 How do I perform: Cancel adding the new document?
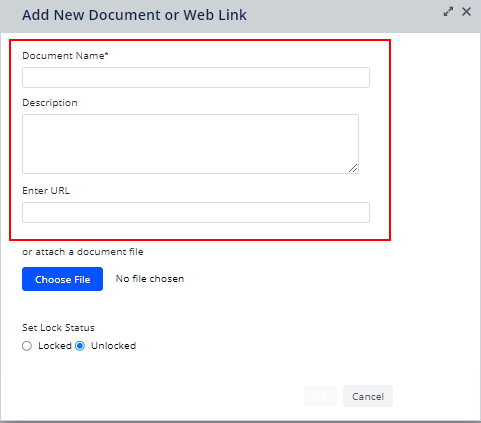tap(368, 396)
